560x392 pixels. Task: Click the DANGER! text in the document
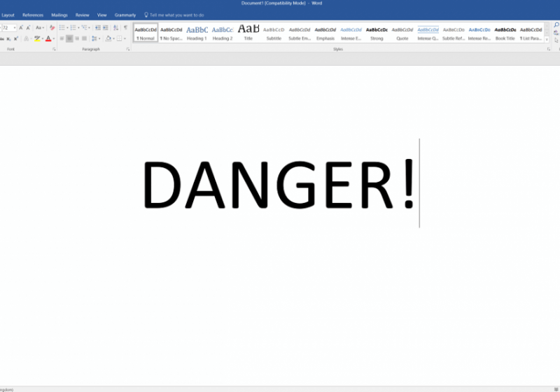pyautogui.click(x=279, y=184)
